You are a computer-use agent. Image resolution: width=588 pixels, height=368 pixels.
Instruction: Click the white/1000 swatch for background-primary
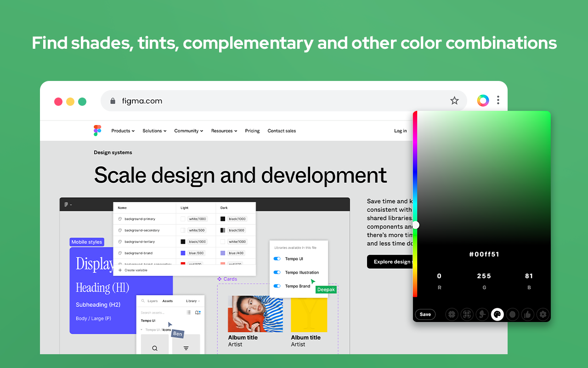coord(183,219)
